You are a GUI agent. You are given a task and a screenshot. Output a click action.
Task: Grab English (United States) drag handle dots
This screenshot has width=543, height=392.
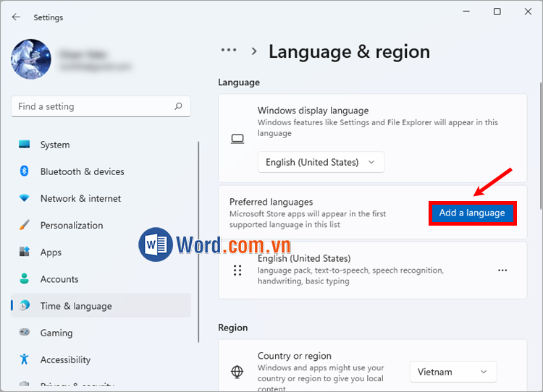point(237,270)
